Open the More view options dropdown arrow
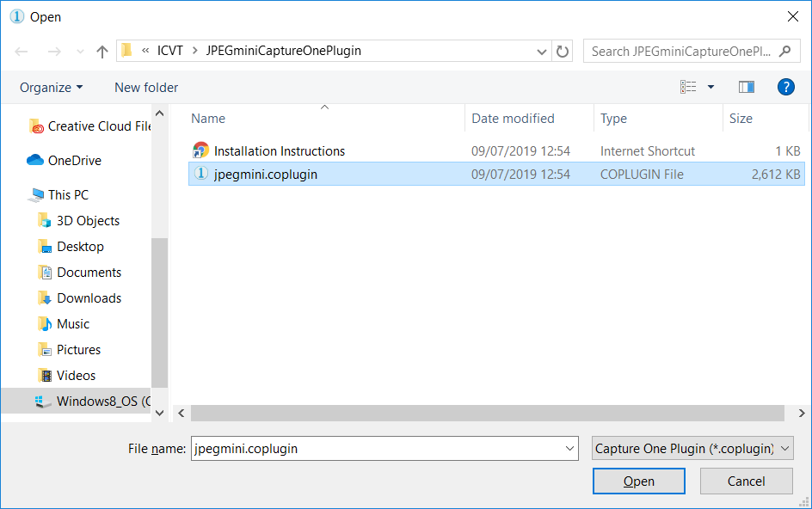Screen dimensions: 812x509 coord(711,87)
